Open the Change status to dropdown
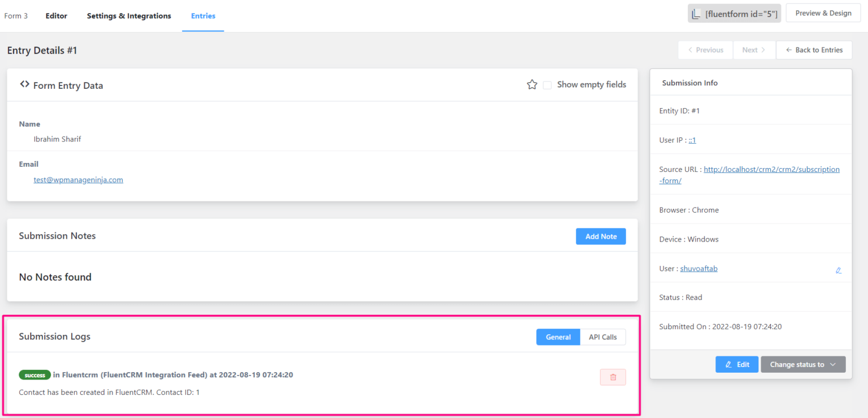 point(803,364)
